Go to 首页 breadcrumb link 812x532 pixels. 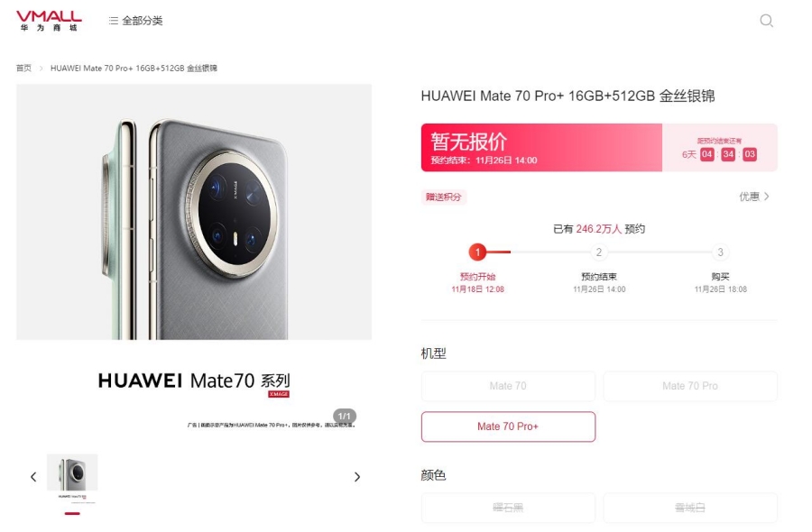pos(23,69)
